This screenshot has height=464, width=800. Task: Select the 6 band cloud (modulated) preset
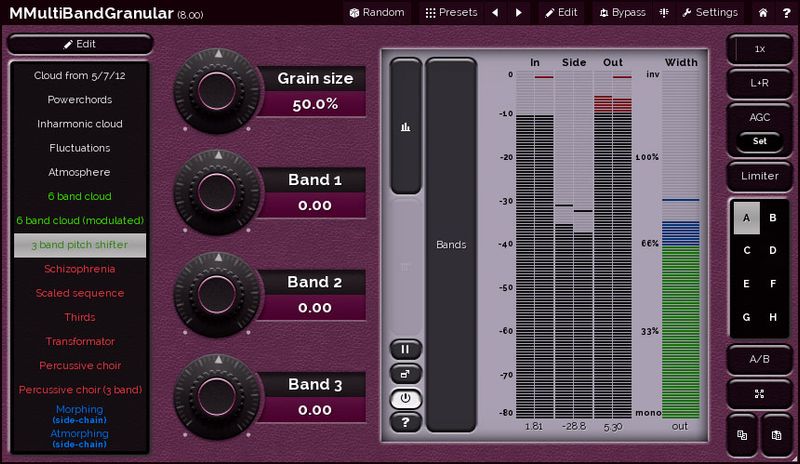(x=80, y=221)
